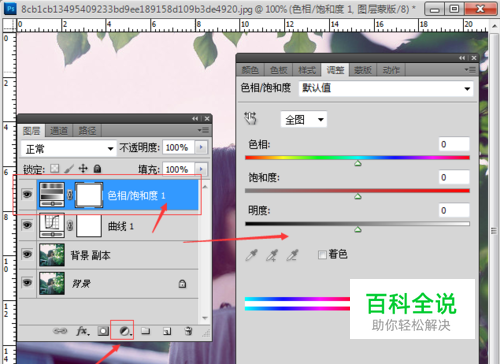The width and height of the screenshot is (500, 364).
Task: Click mask link icon on 曲线 1
Action: point(70,226)
